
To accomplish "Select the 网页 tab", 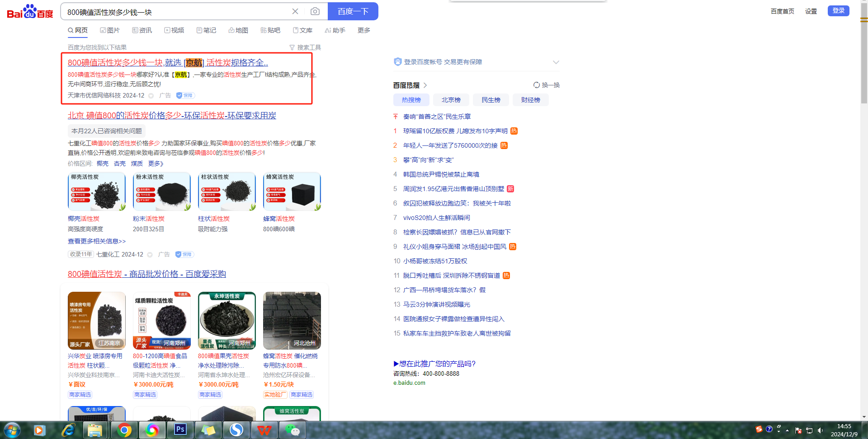I will click(x=78, y=30).
